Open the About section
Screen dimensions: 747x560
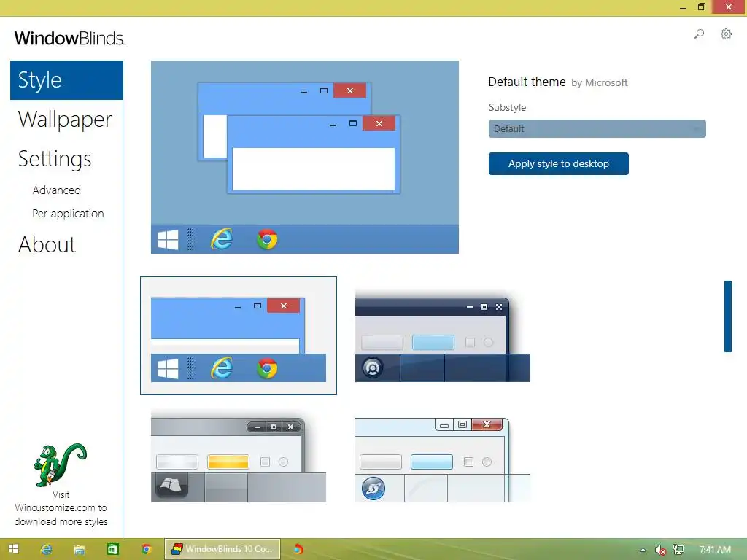coord(47,245)
